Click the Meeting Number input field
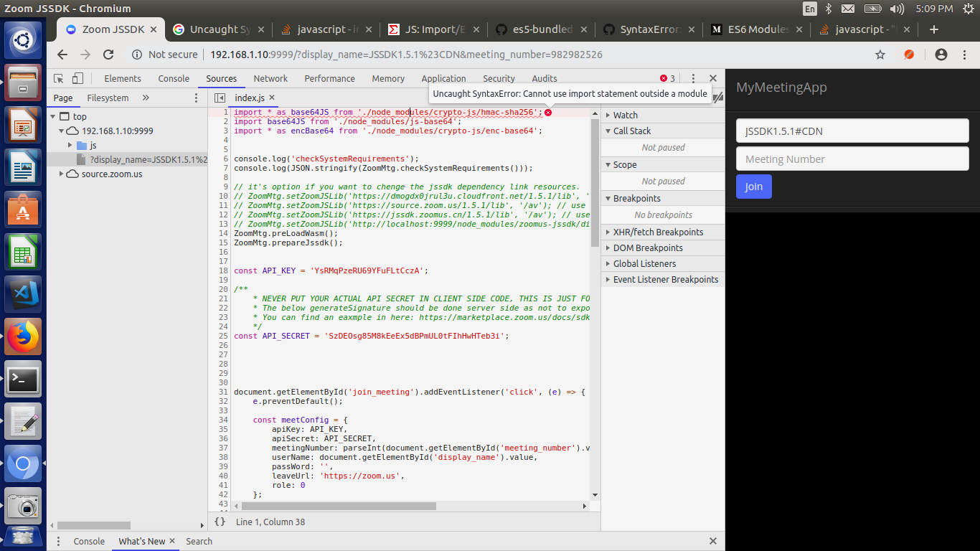Viewport: 980px width, 551px height. 852,159
